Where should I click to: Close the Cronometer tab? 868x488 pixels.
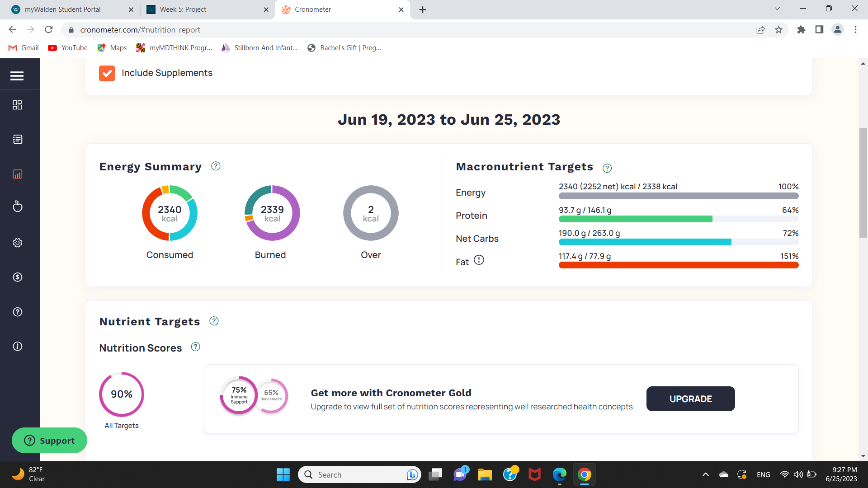coord(401,9)
